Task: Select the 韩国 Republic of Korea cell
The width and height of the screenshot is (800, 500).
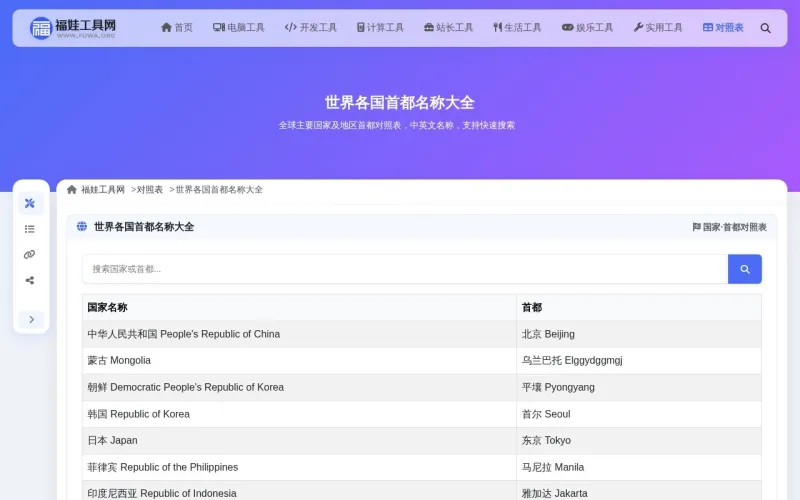Action: (x=299, y=414)
